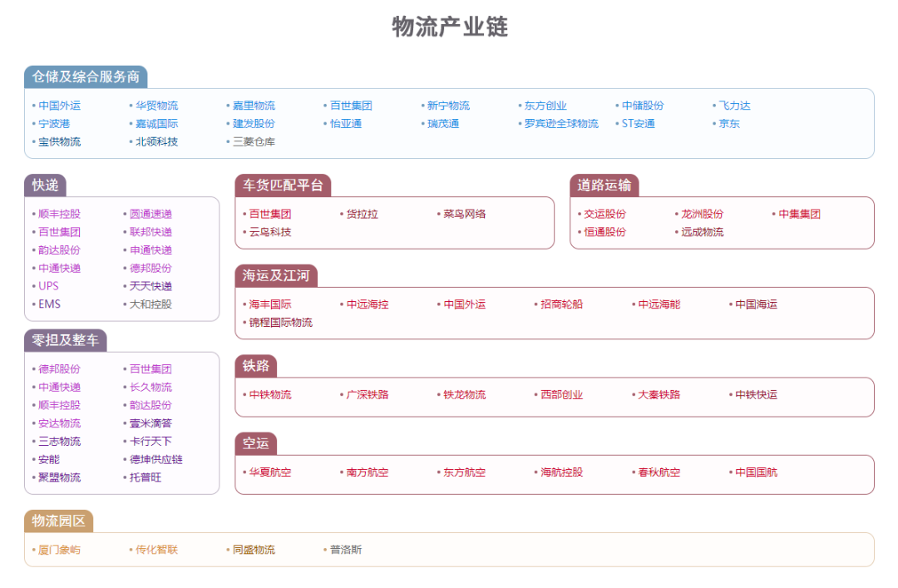Click the 物流产业链 page title

(x=449, y=27)
